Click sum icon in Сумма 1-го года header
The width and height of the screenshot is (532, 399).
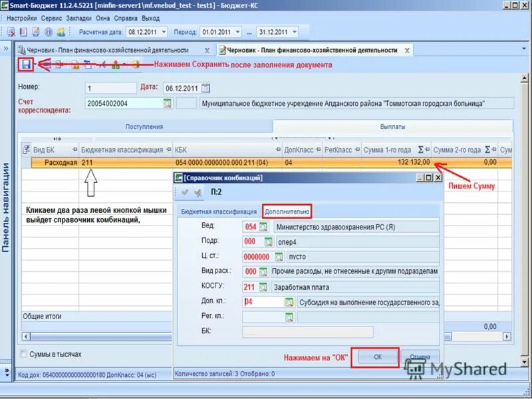pos(421,150)
